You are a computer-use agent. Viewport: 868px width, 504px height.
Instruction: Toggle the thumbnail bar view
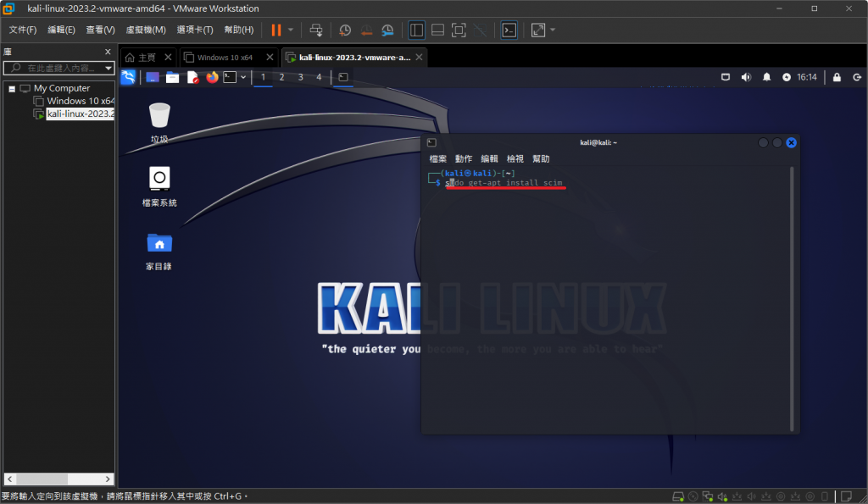[x=437, y=30]
